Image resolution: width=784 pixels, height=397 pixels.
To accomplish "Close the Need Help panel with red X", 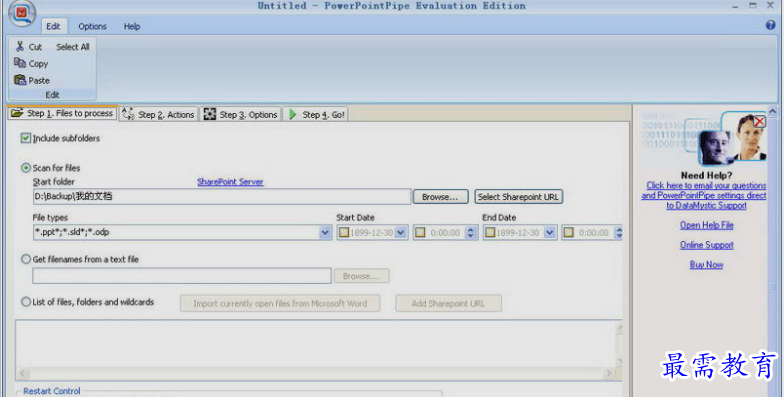I will coord(760,122).
